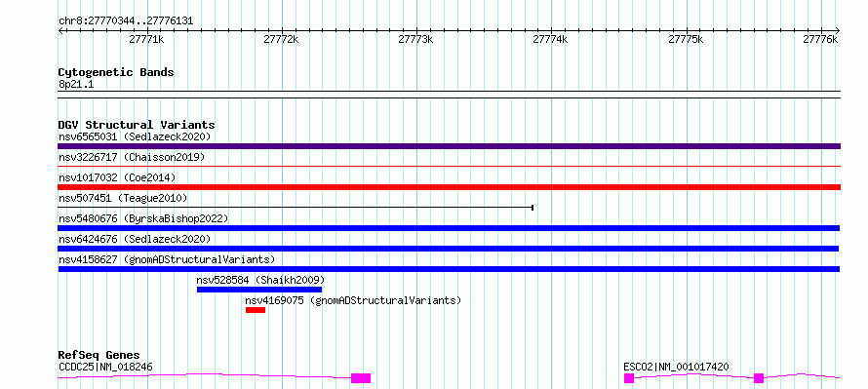Select the thin black nsv507451 variant line
Viewport: 868px width, 389px height.
(x=296, y=208)
